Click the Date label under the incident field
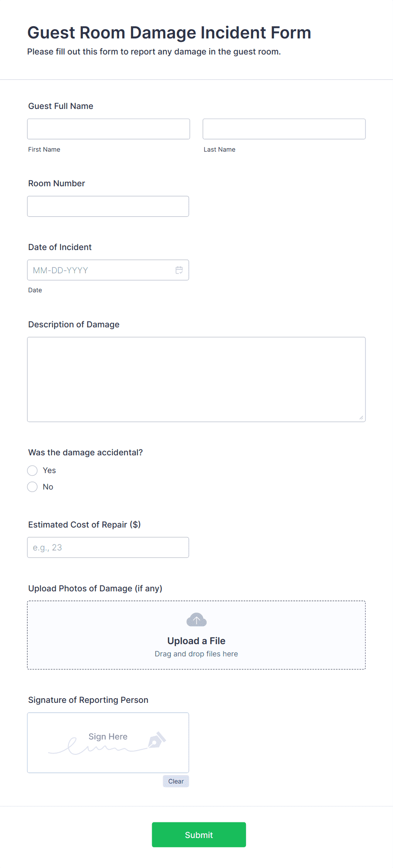The image size is (393, 868). click(x=35, y=290)
